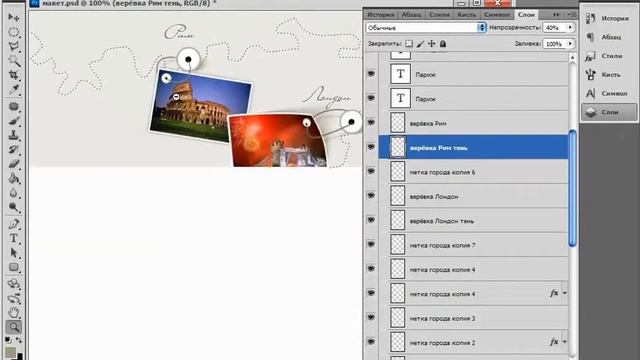640x360 pixels.
Task: Open Стили panel from the side dock
Action: (x=609, y=56)
